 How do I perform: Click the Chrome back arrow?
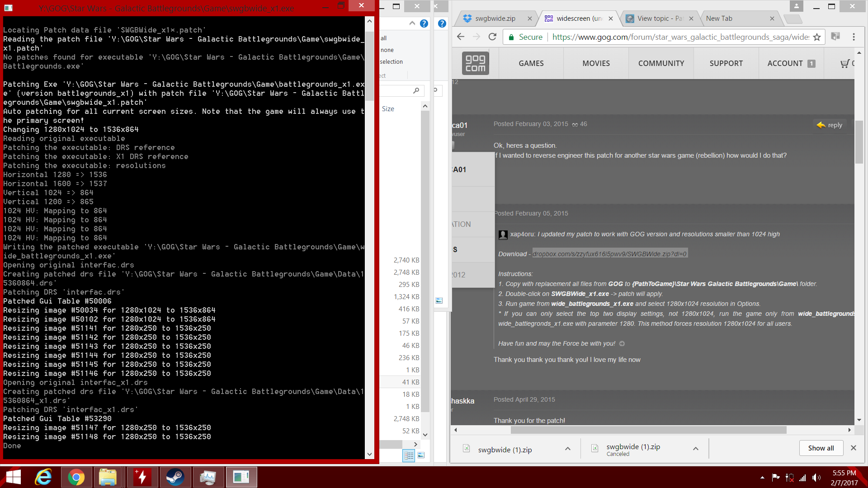tap(461, 37)
